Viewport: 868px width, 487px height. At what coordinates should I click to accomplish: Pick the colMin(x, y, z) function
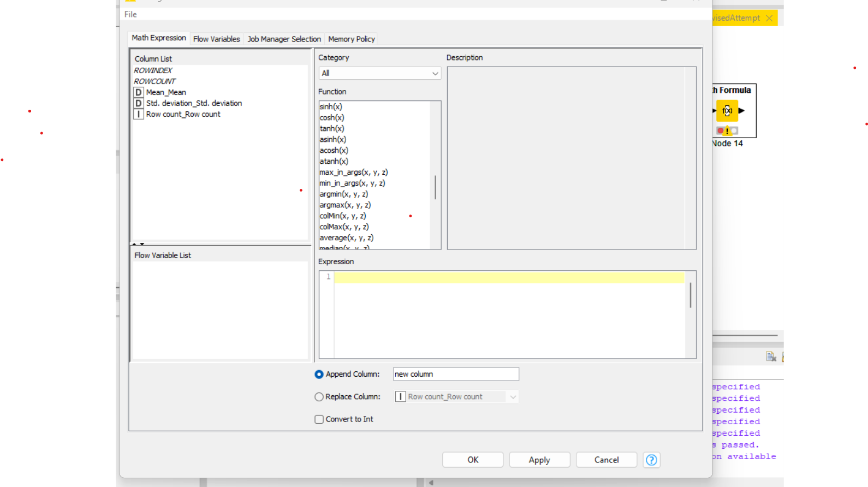pos(343,216)
